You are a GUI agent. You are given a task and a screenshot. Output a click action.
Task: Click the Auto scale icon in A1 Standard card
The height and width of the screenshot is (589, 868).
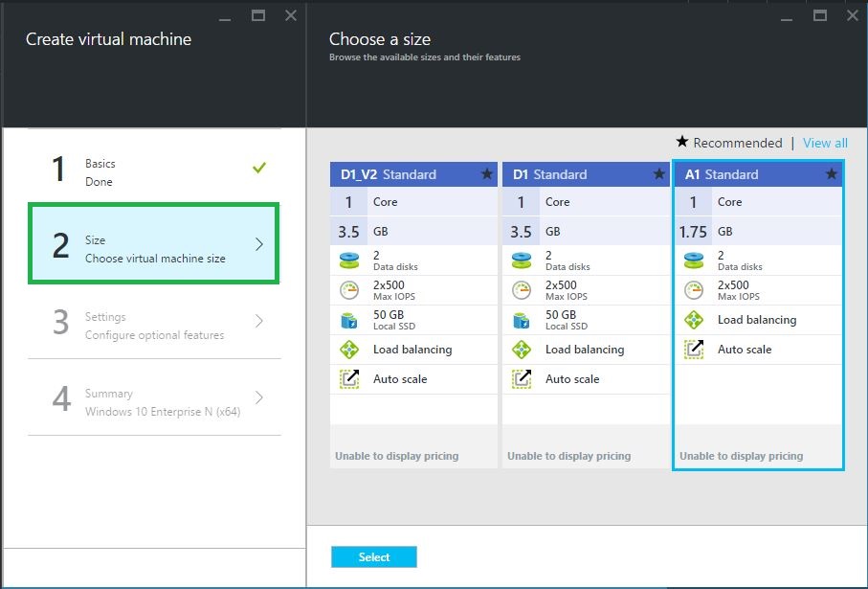(694, 350)
